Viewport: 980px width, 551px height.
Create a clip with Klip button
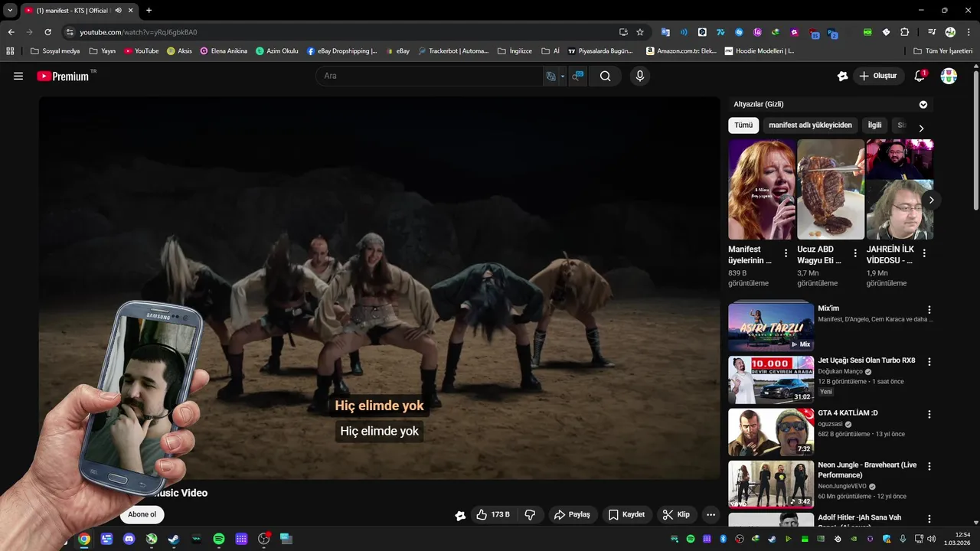677,514
